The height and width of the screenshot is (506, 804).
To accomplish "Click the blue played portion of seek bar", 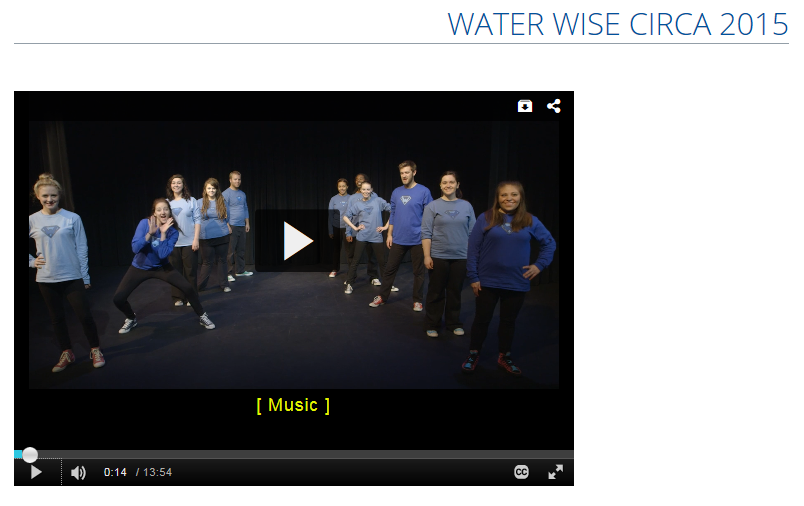I will pos(18,454).
